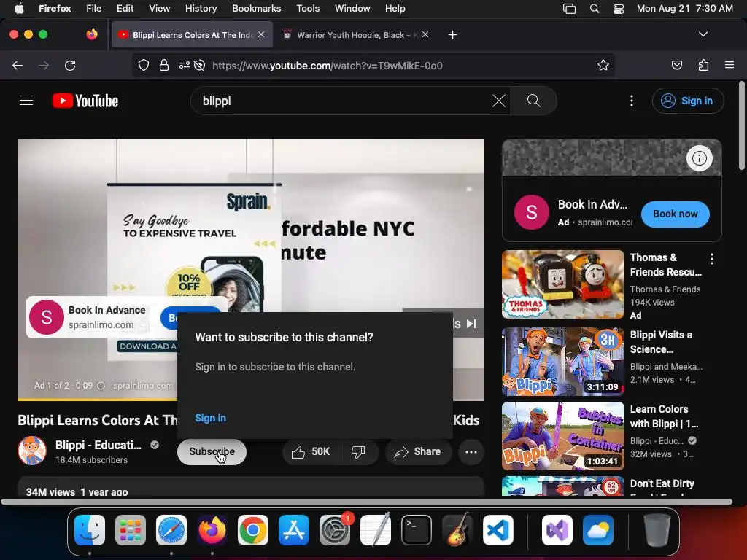Image resolution: width=747 pixels, height=560 pixels.
Task: Open the Firefox application menu
Action: [x=729, y=65]
